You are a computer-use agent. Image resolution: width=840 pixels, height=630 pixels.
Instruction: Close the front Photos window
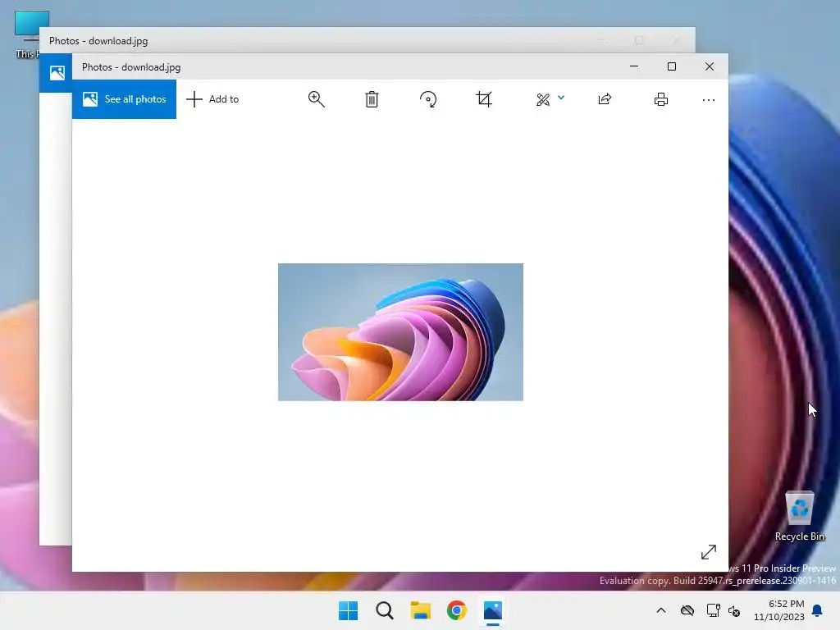click(x=710, y=66)
